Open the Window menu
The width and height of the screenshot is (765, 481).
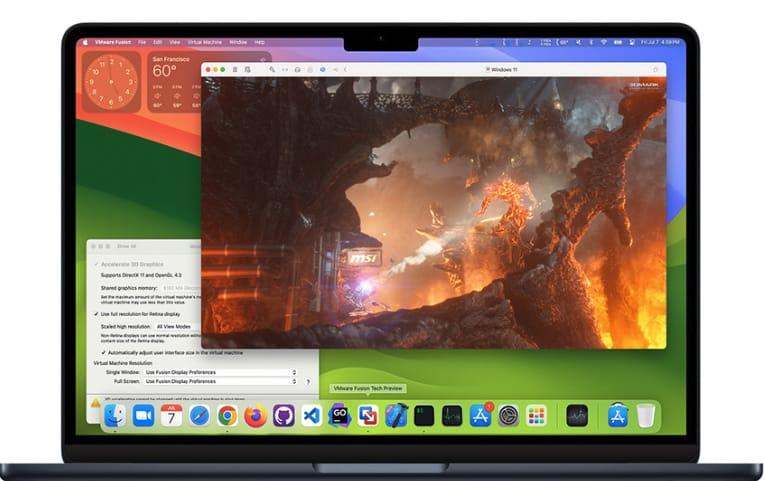point(238,42)
